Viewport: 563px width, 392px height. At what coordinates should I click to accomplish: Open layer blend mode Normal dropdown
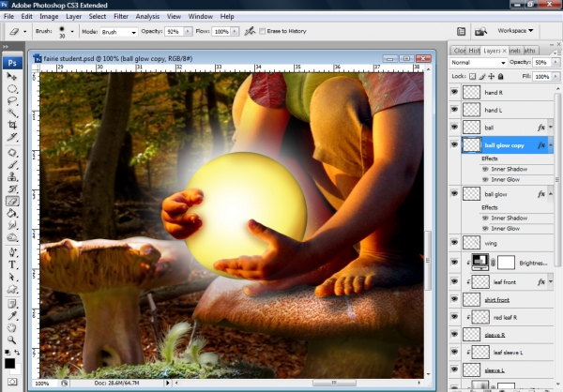point(479,63)
